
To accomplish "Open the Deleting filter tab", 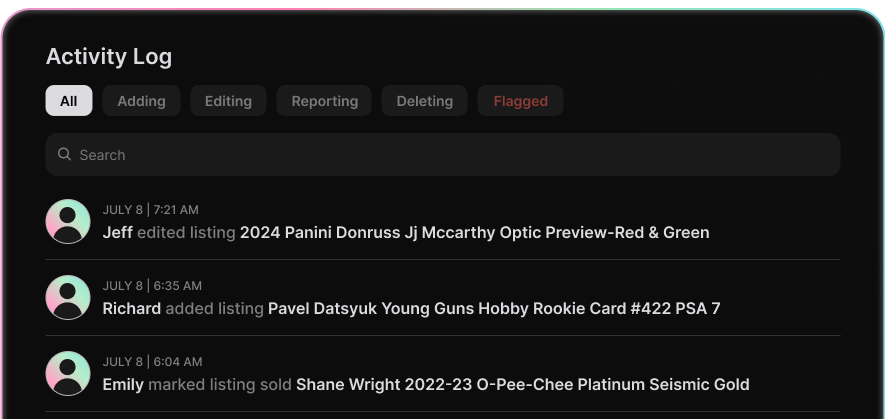I will 424,101.
